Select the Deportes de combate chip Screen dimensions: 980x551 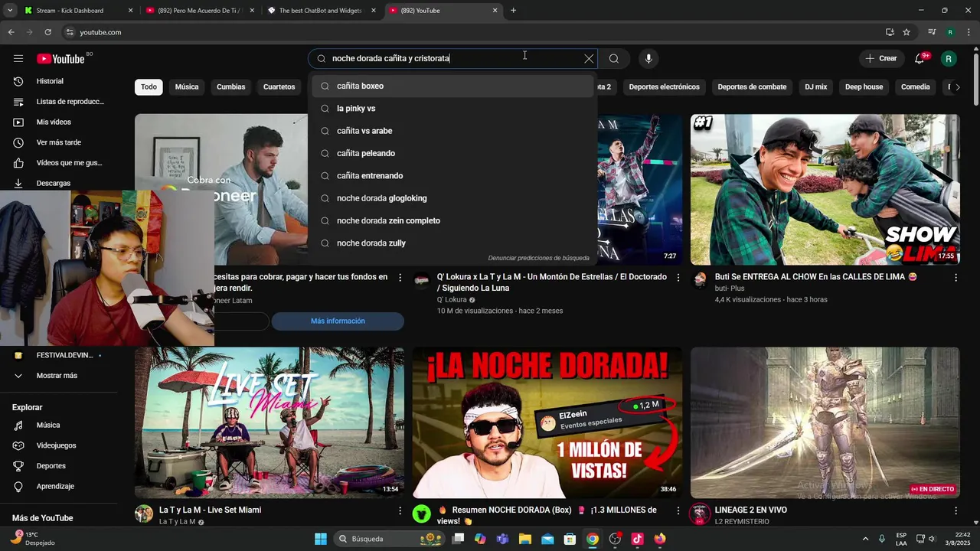[752, 87]
